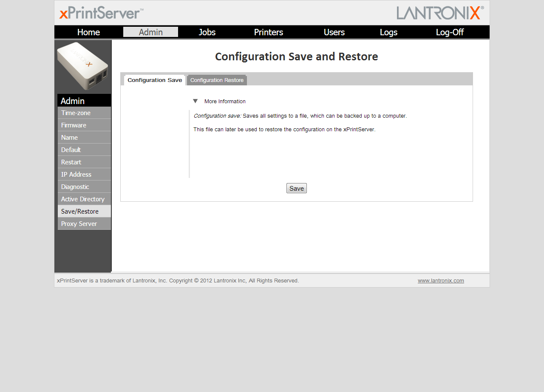Open Proxy Server settings
The width and height of the screenshot is (544, 392).
pyautogui.click(x=84, y=224)
